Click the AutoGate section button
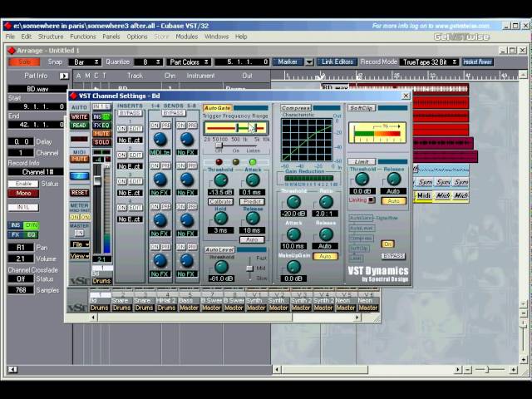 [218, 108]
